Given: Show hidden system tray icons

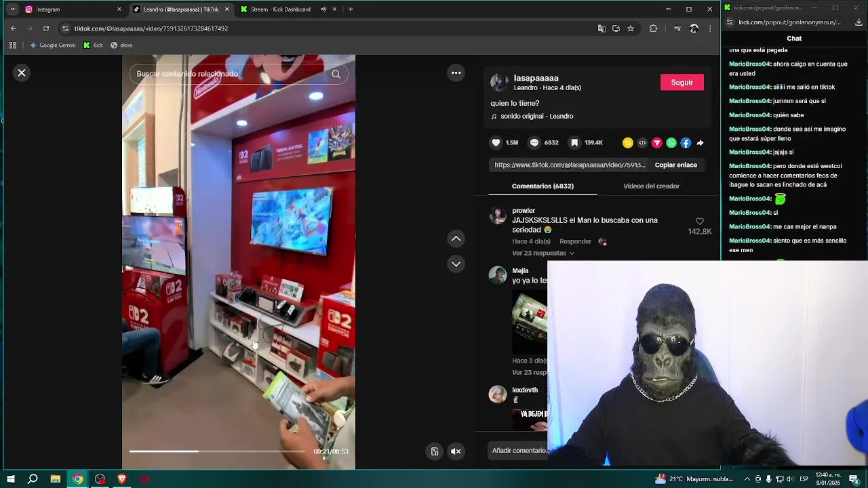Looking at the screenshot, I should (x=747, y=479).
